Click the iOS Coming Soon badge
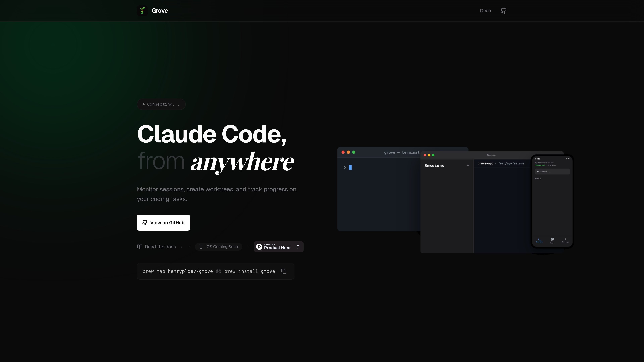The height and width of the screenshot is (362, 644). click(219, 247)
